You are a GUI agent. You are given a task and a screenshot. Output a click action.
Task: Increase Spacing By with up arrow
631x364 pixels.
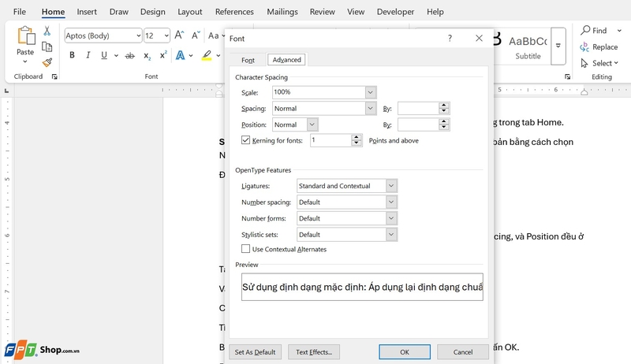444,106
